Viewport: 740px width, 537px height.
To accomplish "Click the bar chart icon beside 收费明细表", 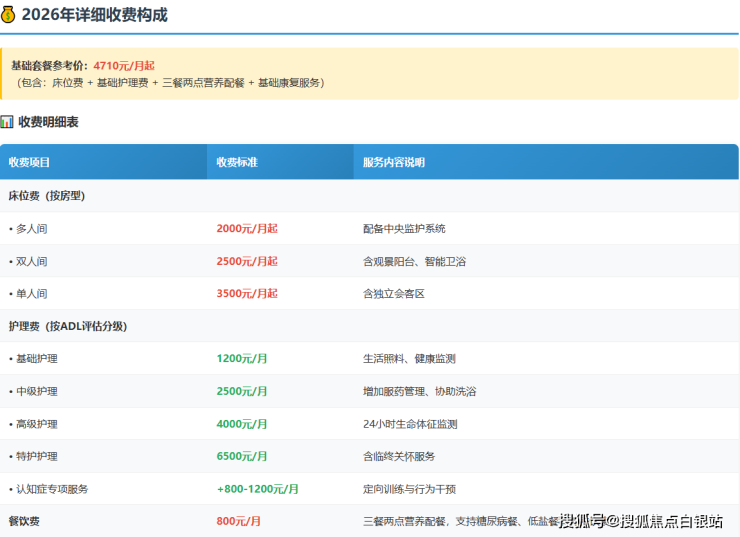I will click(x=7, y=122).
